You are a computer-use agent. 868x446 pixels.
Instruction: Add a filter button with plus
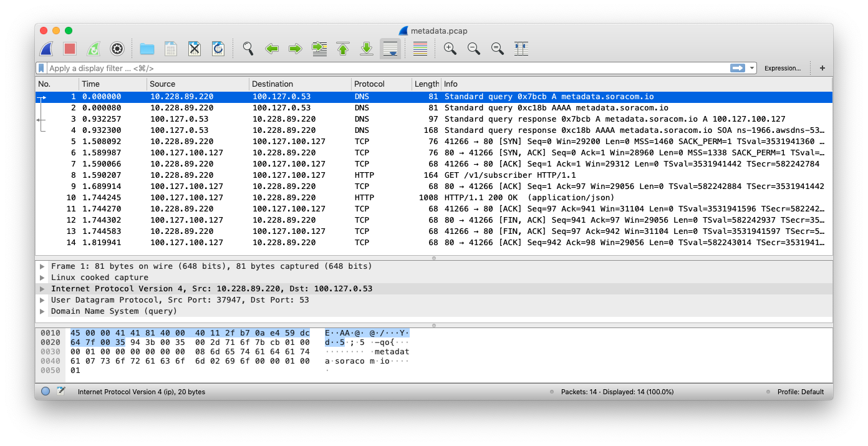click(x=822, y=68)
